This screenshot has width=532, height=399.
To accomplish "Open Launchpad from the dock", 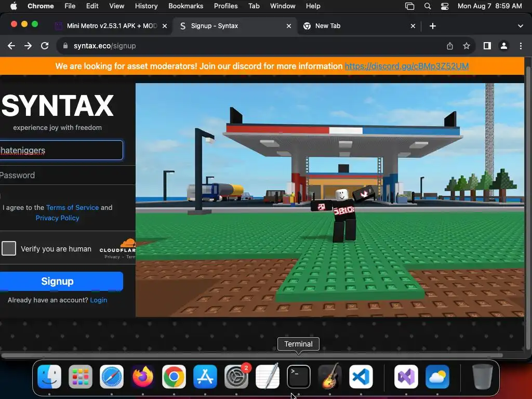I will click(81, 377).
